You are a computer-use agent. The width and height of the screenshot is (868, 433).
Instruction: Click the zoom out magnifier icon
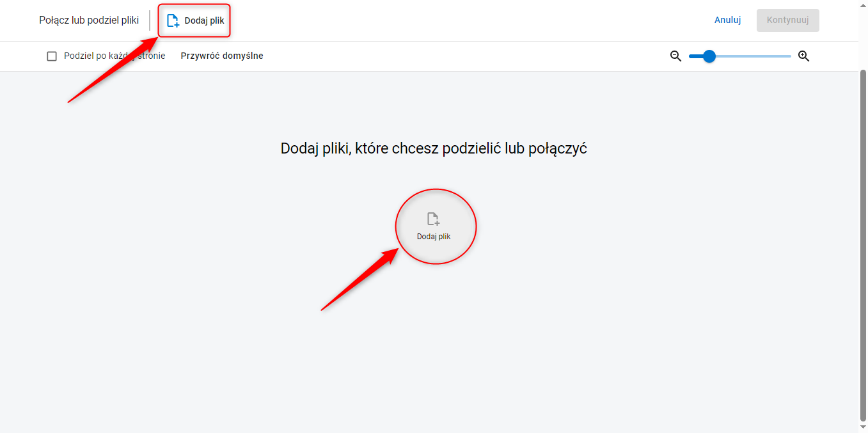675,56
